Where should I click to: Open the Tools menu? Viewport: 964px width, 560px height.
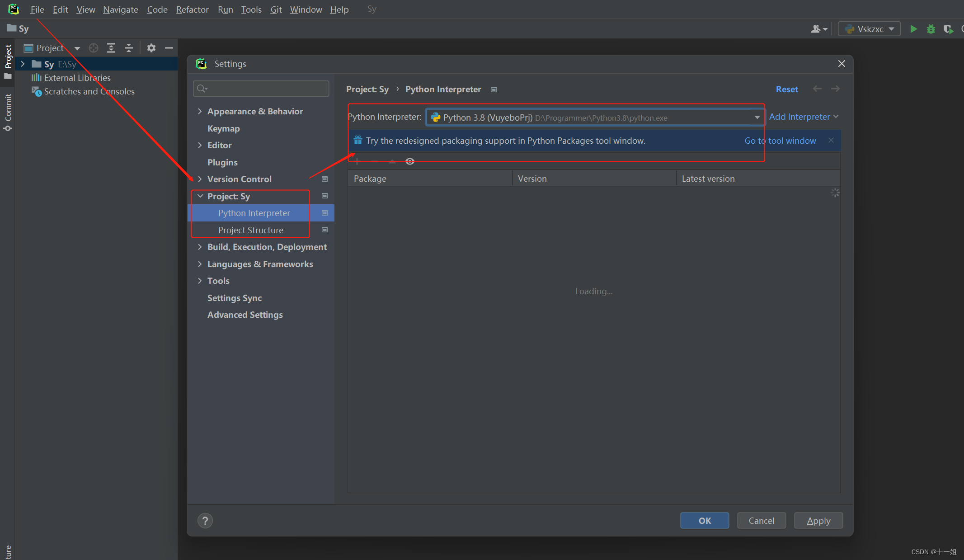coord(251,9)
